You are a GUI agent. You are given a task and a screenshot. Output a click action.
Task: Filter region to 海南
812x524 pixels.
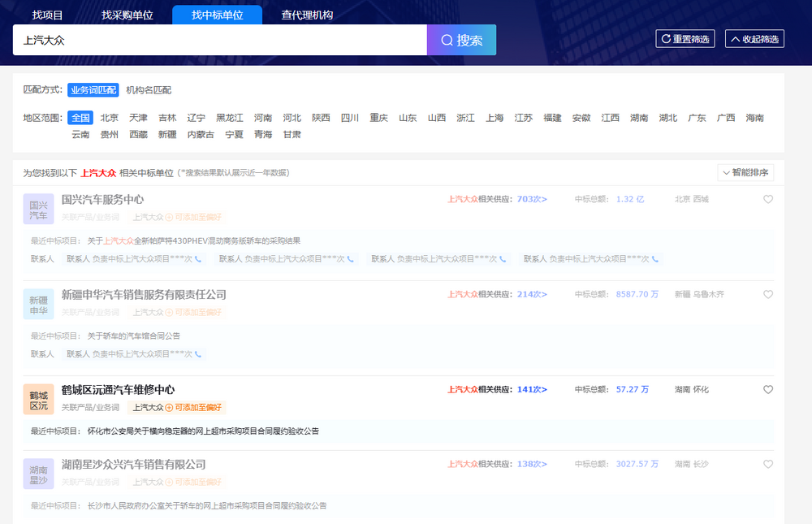coord(754,118)
